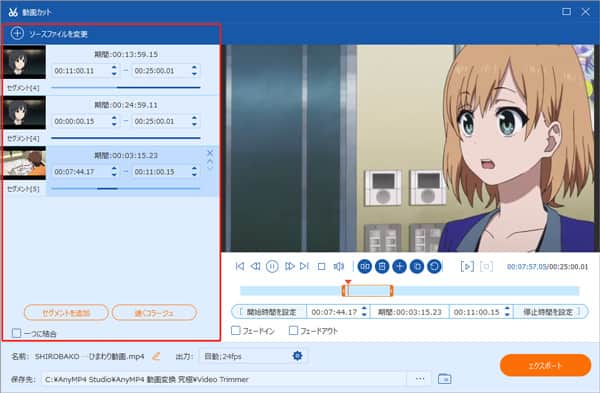
Task: Select the segment thumbnail with duration 00:13:59.15
Action: tap(24, 62)
